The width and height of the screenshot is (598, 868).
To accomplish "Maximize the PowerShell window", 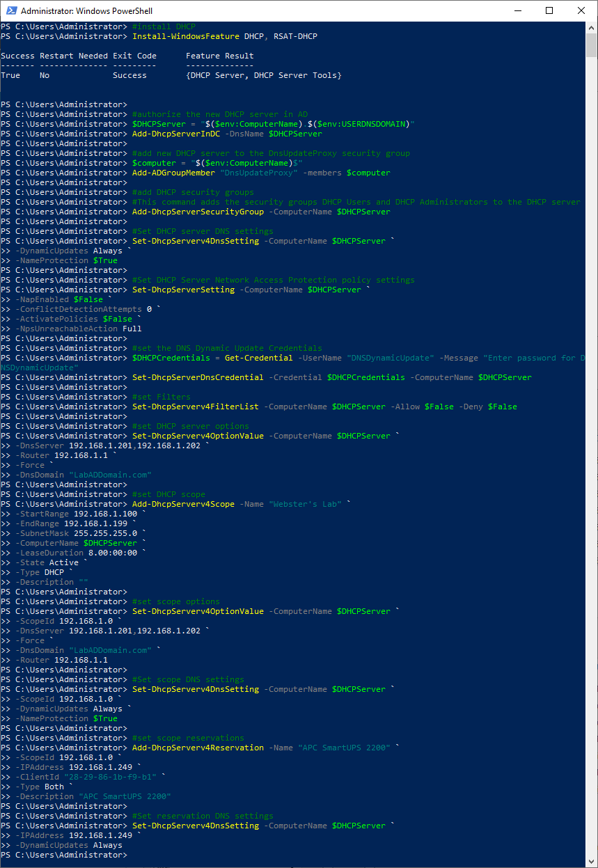I will point(550,11).
